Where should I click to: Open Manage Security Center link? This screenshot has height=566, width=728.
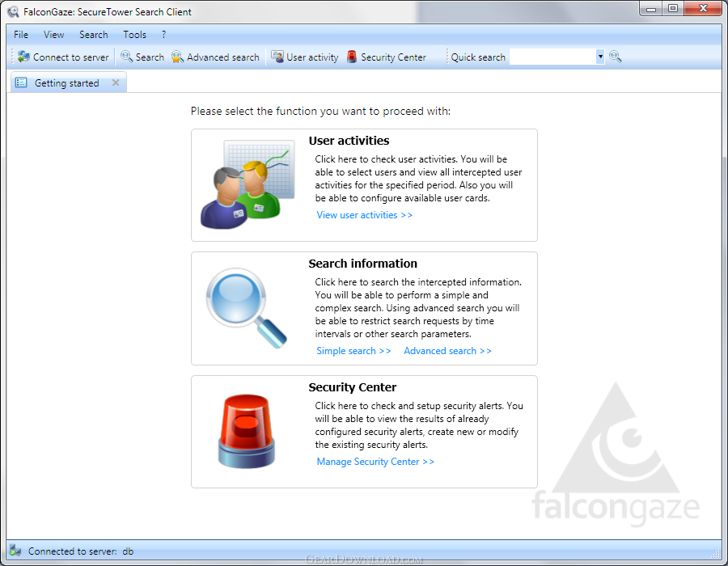pos(375,462)
